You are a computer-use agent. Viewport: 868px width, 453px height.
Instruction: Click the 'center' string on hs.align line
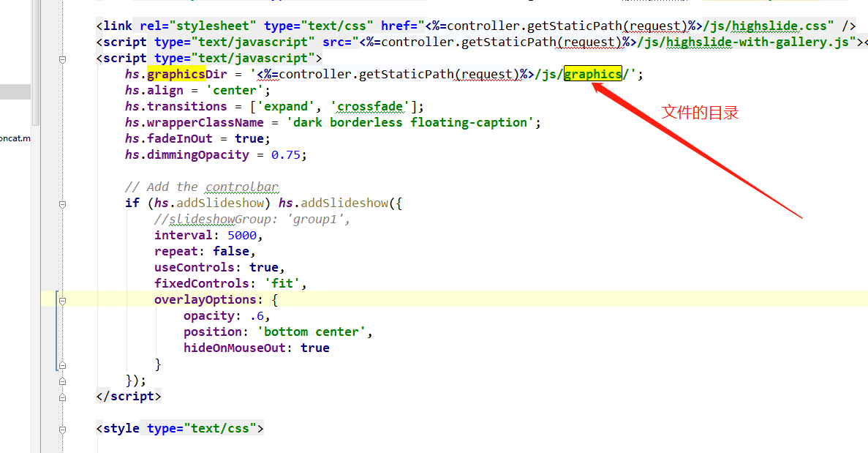[235, 90]
